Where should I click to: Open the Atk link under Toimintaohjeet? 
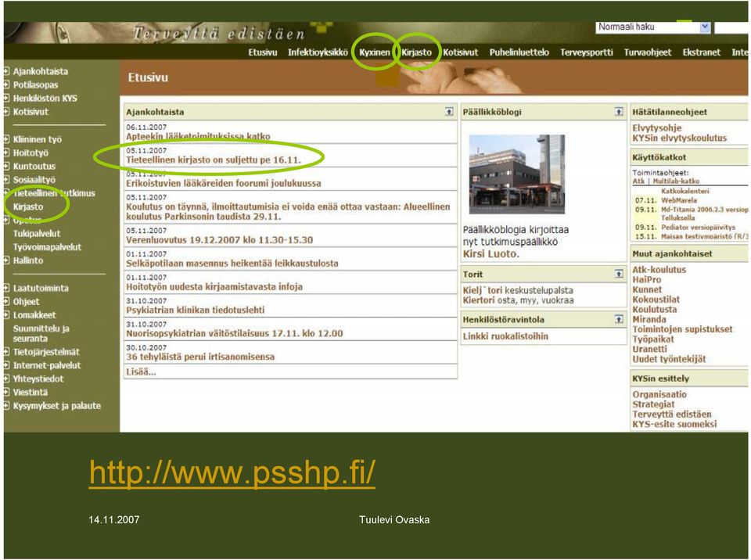[638, 181]
